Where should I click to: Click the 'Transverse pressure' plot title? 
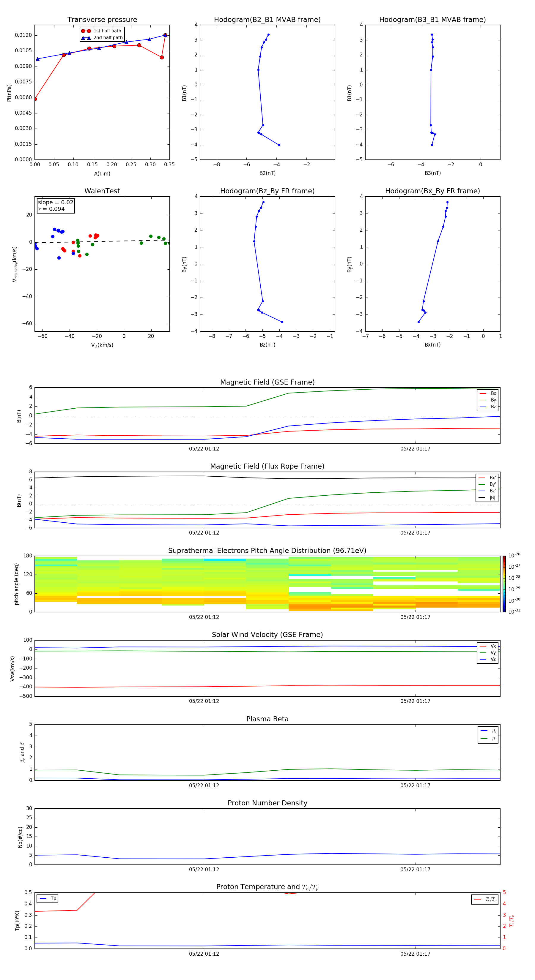102,20
